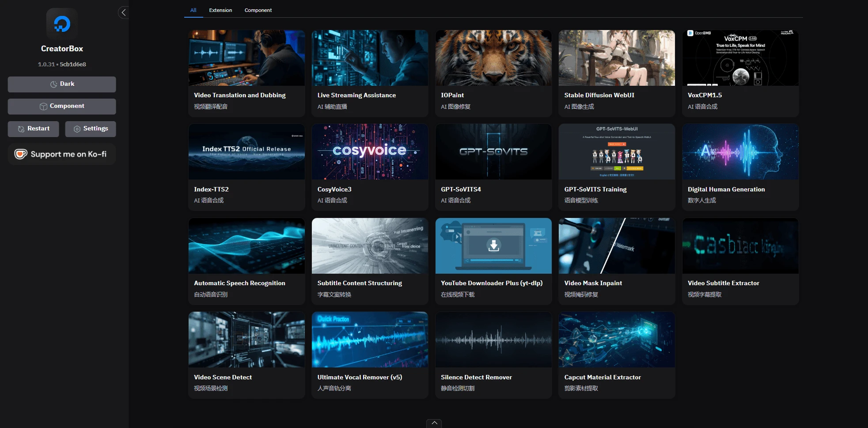Open Video Translation and Dubbing thumbnail
This screenshot has width=868, height=428.
pyautogui.click(x=246, y=58)
